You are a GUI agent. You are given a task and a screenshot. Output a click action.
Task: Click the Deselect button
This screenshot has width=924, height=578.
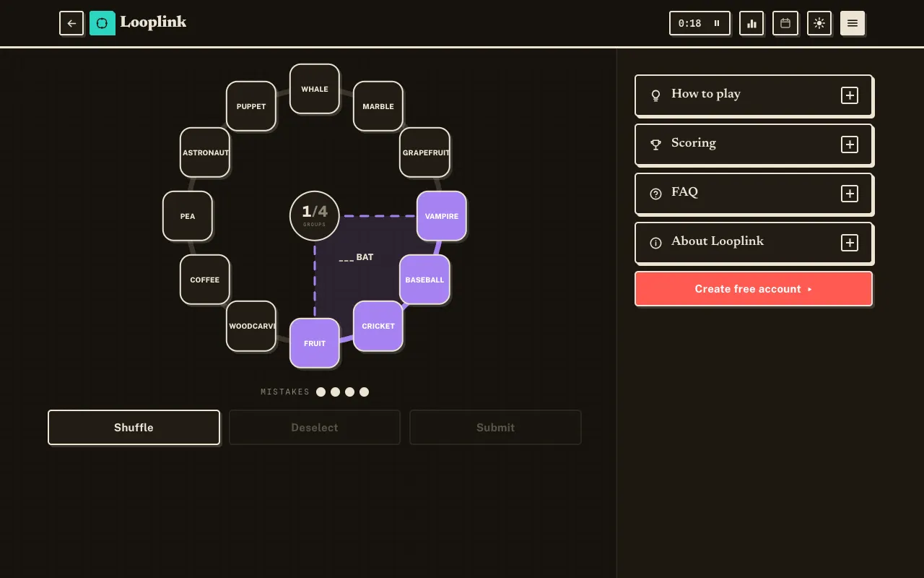pyautogui.click(x=315, y=428)
